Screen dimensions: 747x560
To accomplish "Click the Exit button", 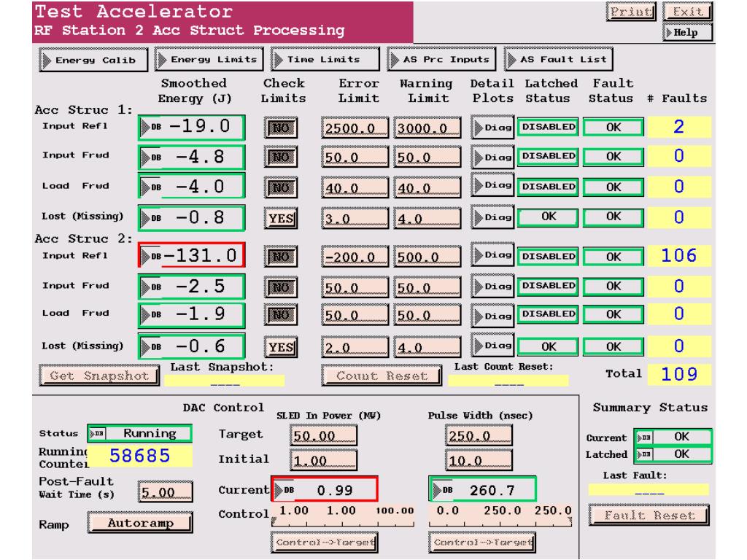I will pos(687,12).
